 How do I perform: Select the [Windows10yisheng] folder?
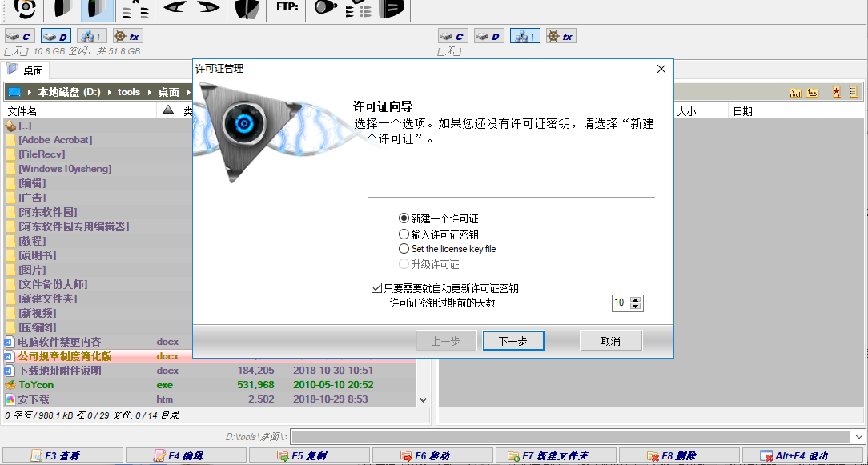click(98, 169)
